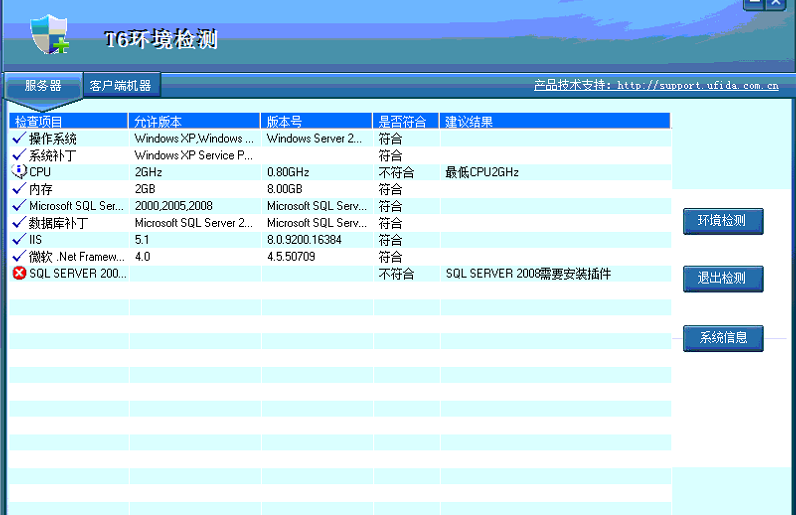This screenshot has width=796, height=515.
Task: Click the 不符合 status in the CPU row
Action: (396, 172)
